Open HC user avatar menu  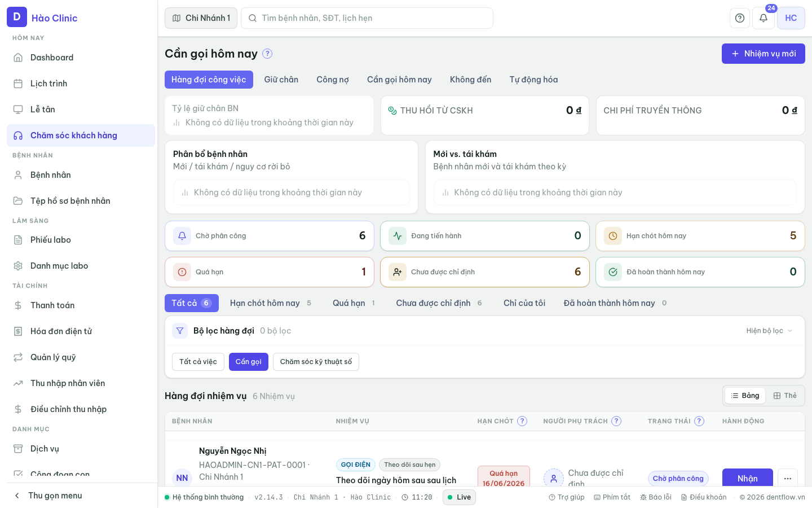click(x=791, y=18)
